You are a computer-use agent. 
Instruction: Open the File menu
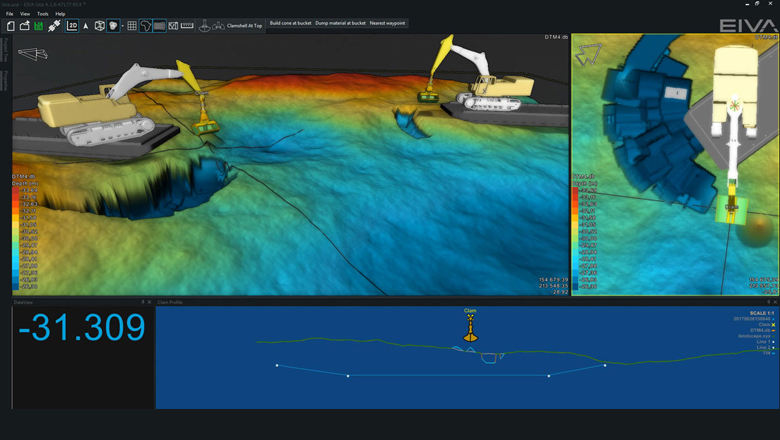(x=10, y=14)
